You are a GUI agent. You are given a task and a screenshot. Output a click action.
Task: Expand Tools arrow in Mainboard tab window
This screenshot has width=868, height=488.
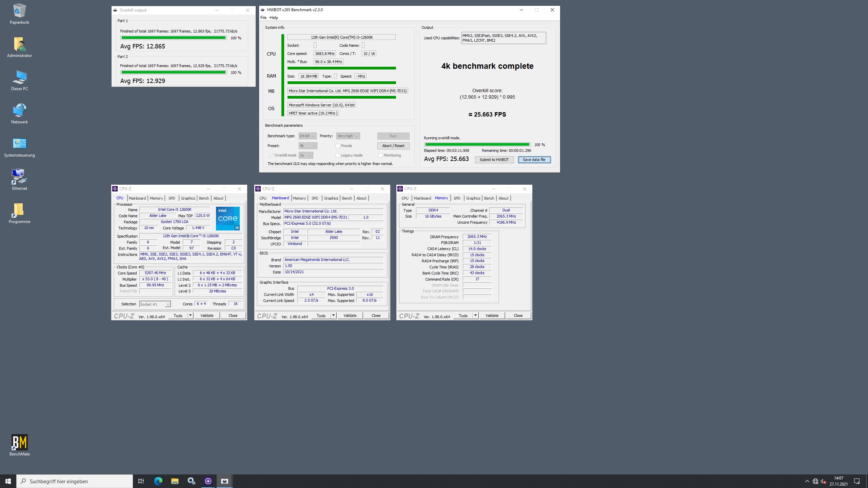coord(333,316)
